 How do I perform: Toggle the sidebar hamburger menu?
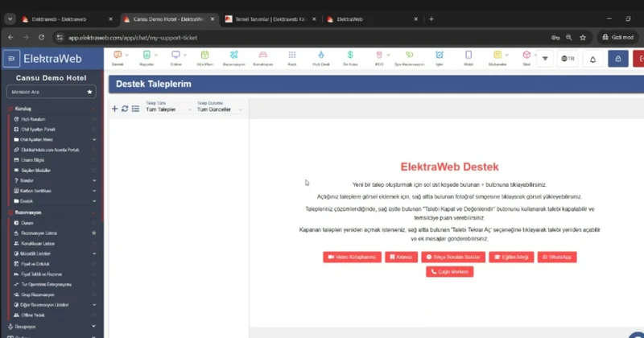11,59
